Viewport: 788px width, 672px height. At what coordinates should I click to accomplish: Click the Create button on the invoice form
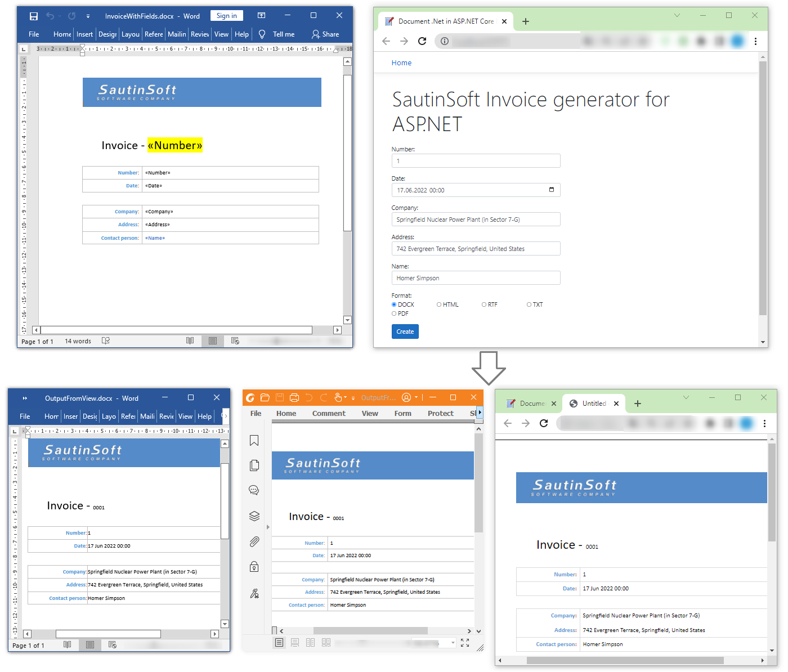pyautogui.click(x=405, y=331)
